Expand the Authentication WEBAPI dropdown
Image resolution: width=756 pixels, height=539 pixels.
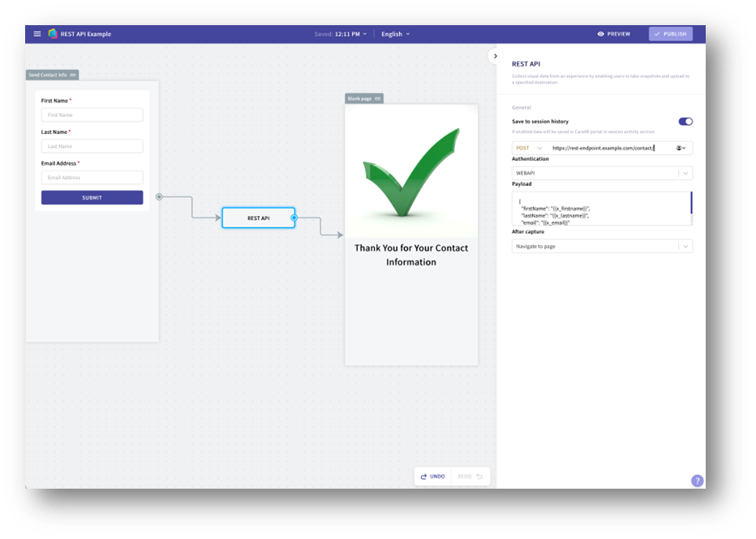(x=685, y=173)
